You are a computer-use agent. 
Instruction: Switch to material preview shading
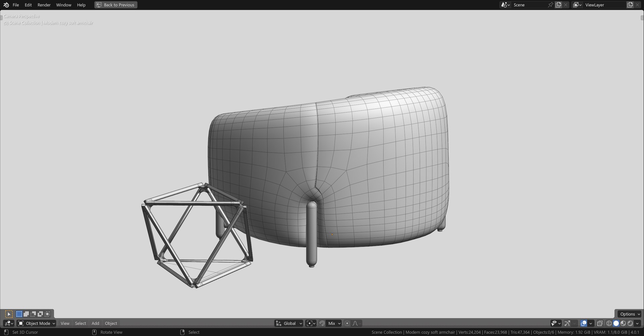(x=623, y=323)
